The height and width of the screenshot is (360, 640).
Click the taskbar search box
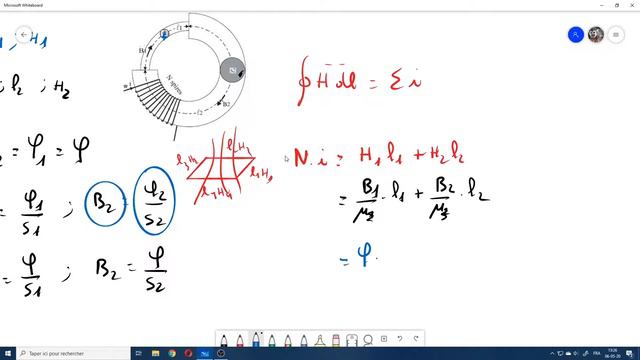point(73,353)
